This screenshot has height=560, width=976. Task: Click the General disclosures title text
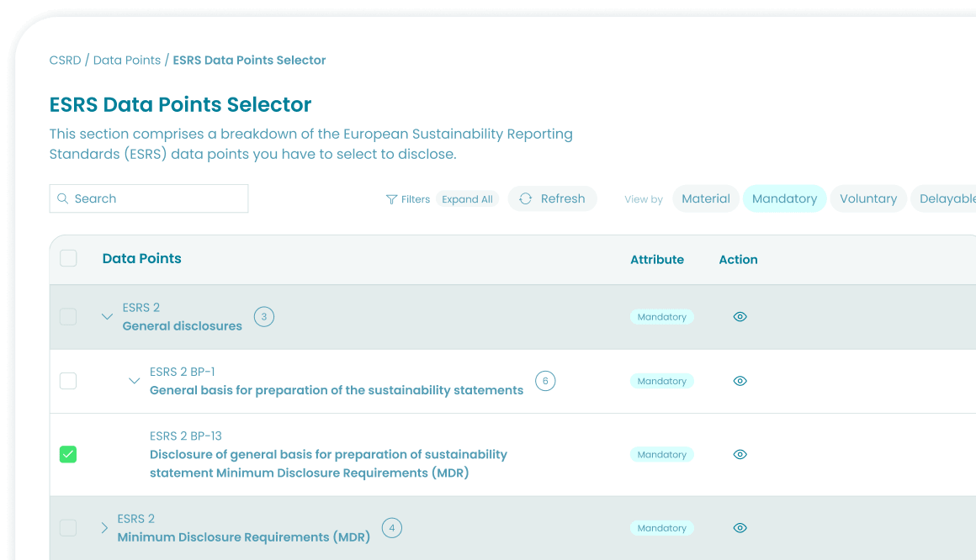(x=183, y=326)
